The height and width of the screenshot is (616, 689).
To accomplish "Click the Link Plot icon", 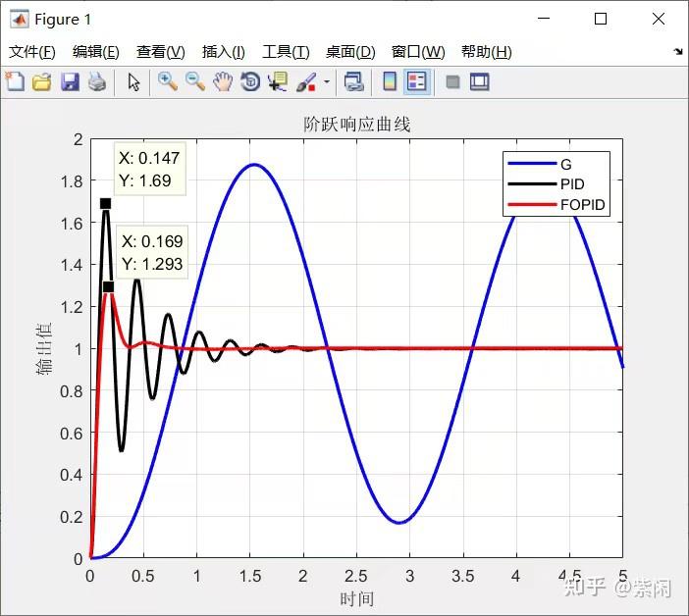I will tap(354, 81).
